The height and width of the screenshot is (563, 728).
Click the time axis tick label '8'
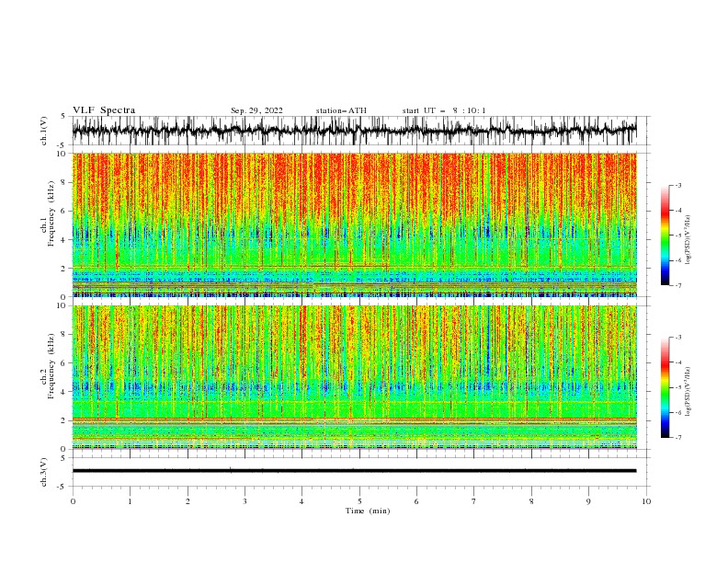(x=531, y=501)
